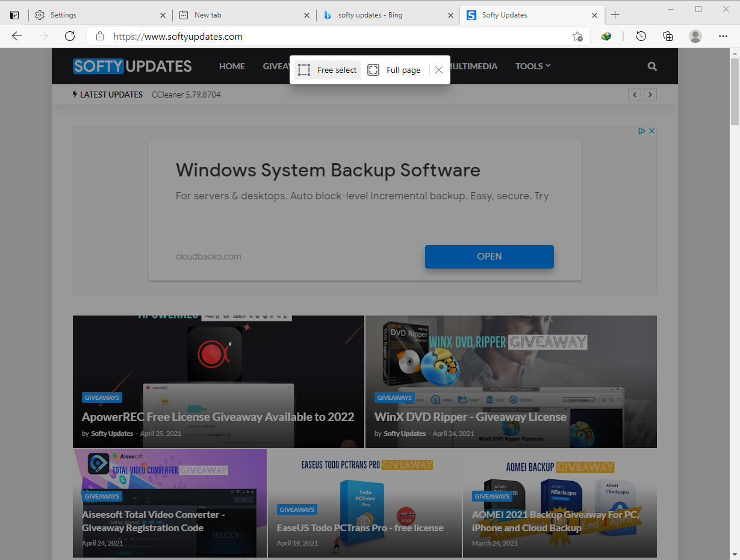The image size is (740, 560).
Task: Open the Softy Updates site logo
Action: [132, 66]
